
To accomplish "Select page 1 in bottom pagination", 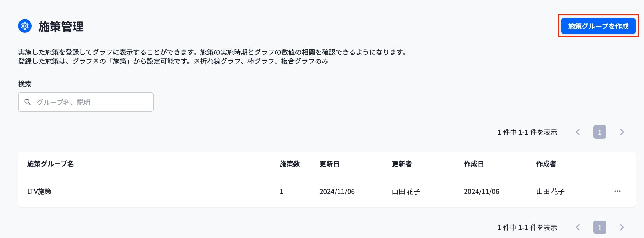I will (600, 227).
